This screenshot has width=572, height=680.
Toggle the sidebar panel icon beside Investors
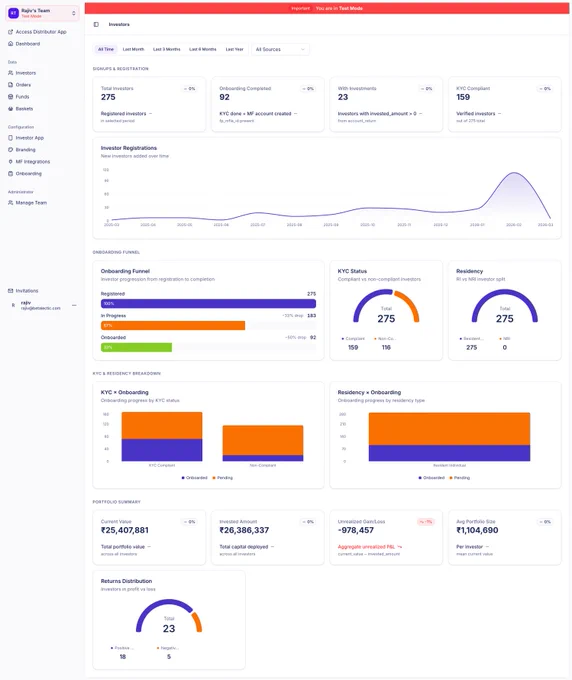tap(96, 24)
